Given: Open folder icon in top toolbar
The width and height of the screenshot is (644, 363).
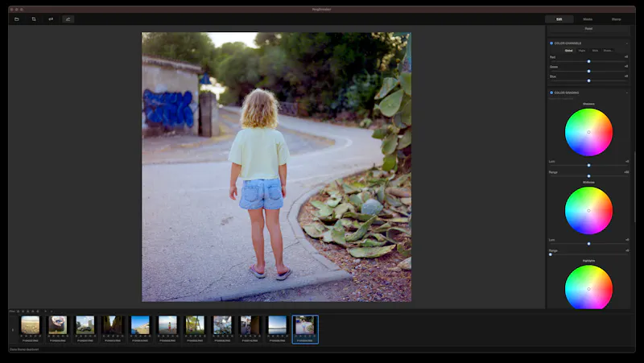Looking at the screenshot, I should click(x=17, y=19).
